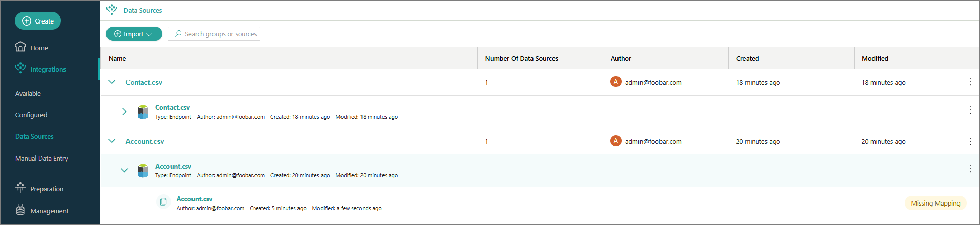Open more options for Contact.csv endpoint
The image size is (980, 225).
coord(970,110)
